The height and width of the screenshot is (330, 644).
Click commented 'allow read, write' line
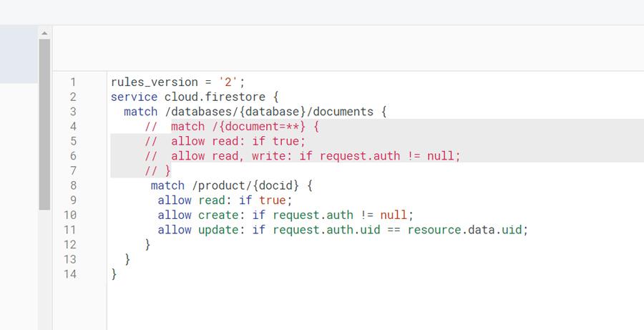pyautogui.click(x=303, y=156)
